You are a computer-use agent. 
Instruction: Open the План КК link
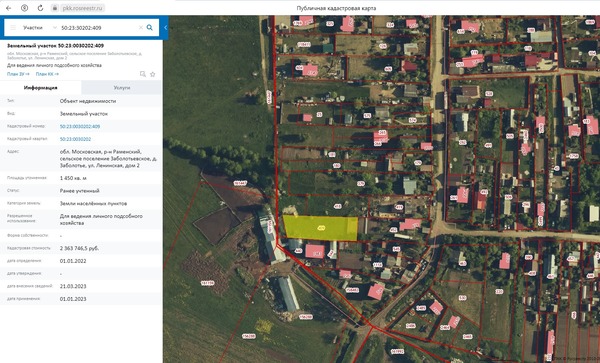tap(47, 74)
